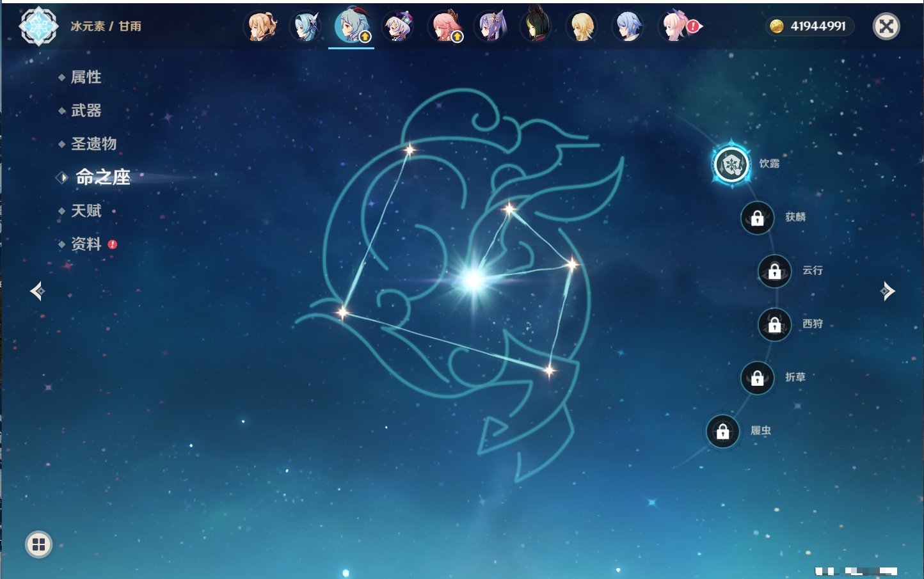Click the 获麟 constellation label
Screen dimensions: 924x579
coord(795,217)
